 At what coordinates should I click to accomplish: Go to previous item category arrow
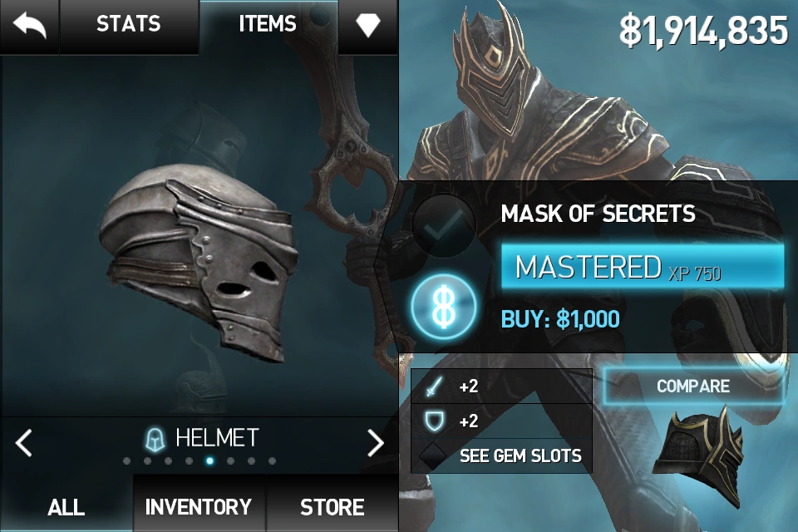(23, 442)
